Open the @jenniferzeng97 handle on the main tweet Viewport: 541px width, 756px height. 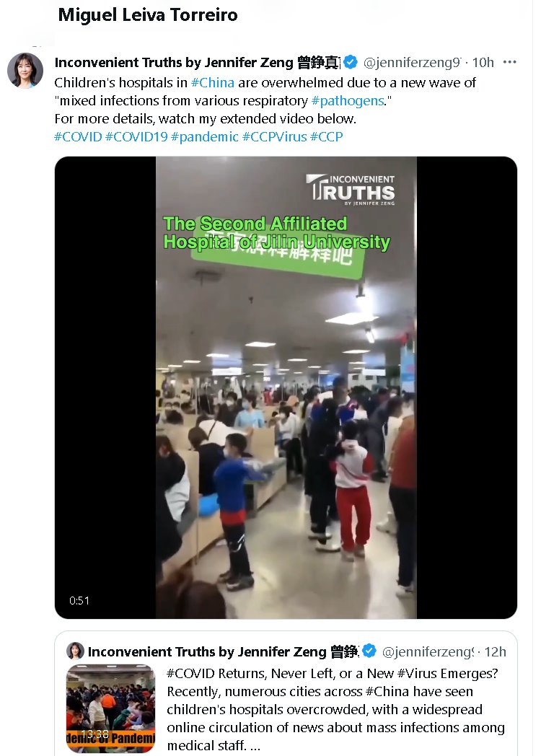[x=413, y=62]
